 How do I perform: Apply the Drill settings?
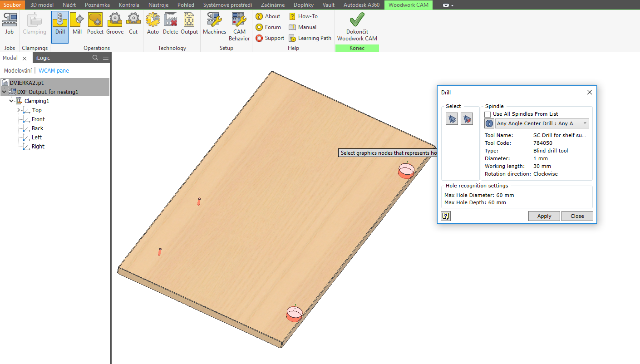(x=544, y=216)
